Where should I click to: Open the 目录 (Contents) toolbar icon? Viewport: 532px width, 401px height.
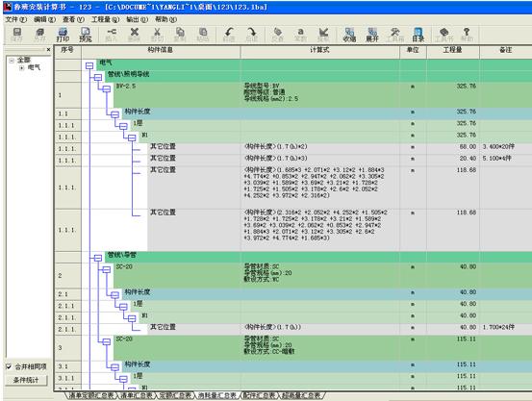(x=418, y=35)
